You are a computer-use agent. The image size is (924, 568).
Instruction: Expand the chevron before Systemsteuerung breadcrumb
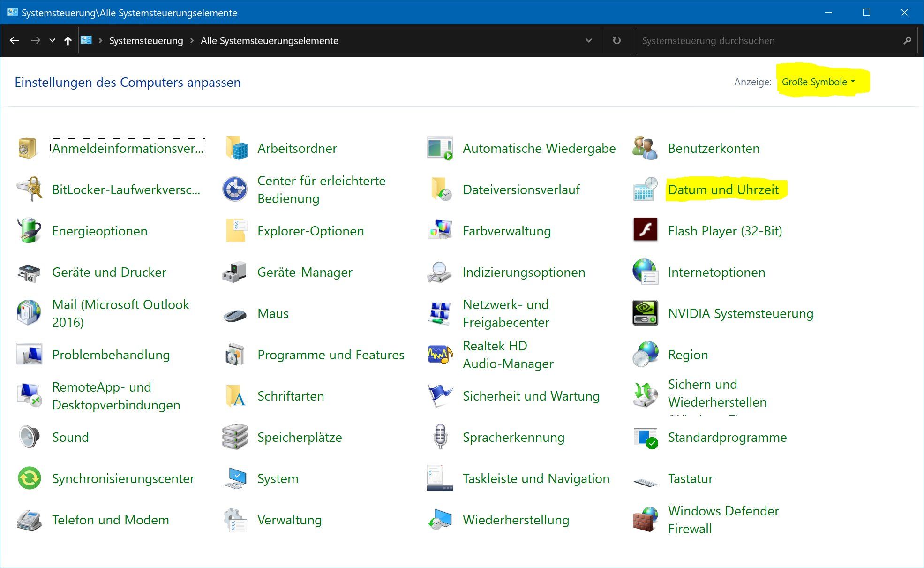pos(100,41)
